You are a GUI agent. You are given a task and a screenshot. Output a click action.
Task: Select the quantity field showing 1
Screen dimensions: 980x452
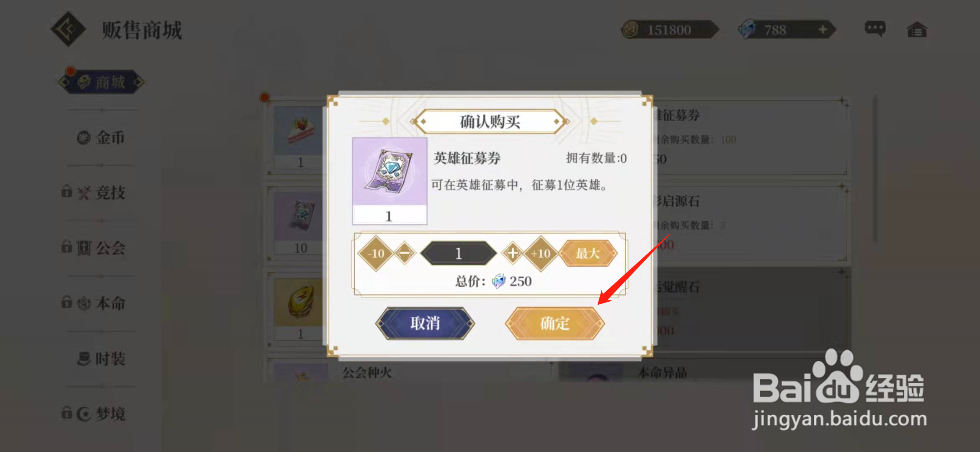tap(459, 253)
